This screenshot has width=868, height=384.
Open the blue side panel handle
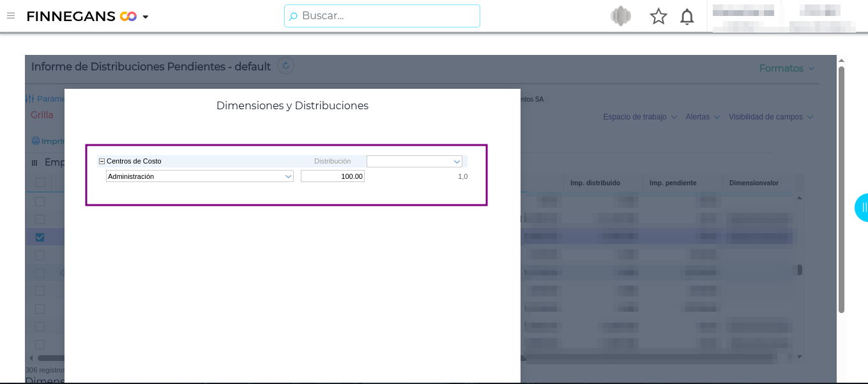click(x=862, y=208)
